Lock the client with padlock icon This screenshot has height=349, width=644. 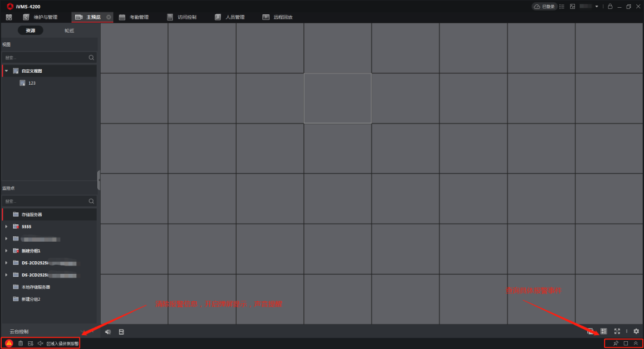pos(609,7)
